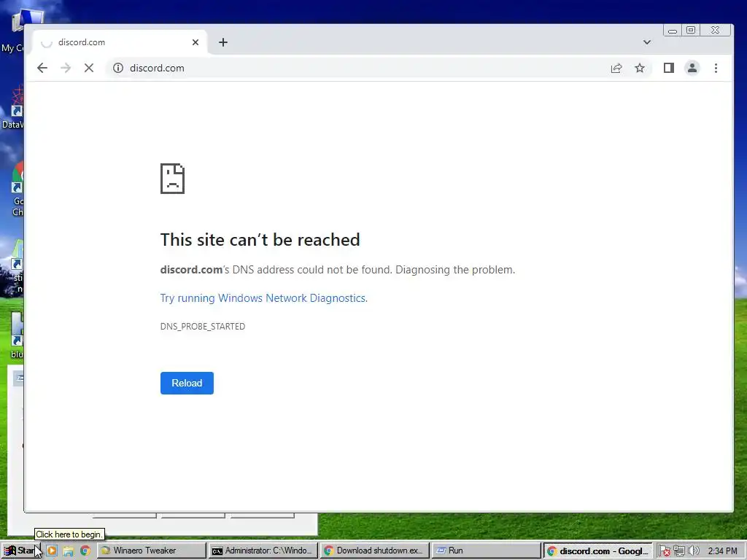
Task: Go back in Chrome
Action: 42,68
